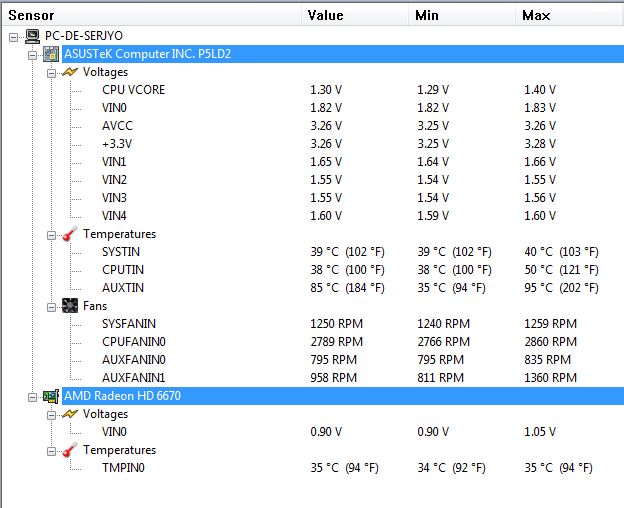Click the Min column header
624x508 pixels.
[x=462, y=16]
